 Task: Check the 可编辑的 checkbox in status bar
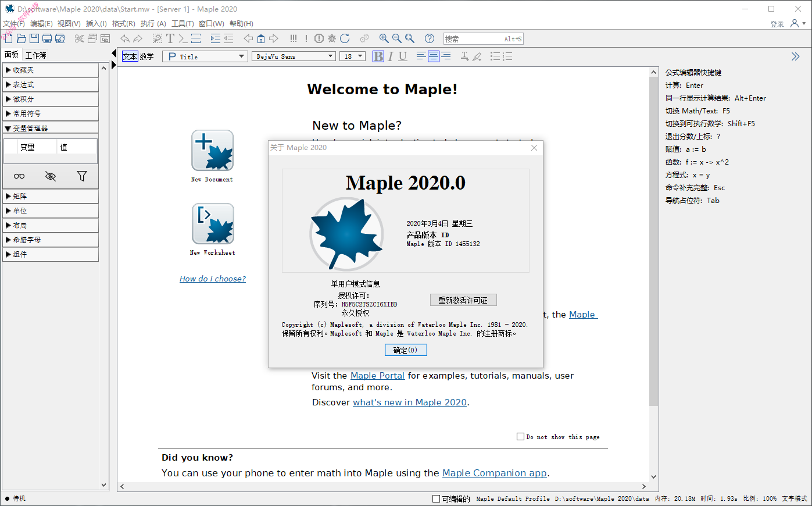pos(436,499)
